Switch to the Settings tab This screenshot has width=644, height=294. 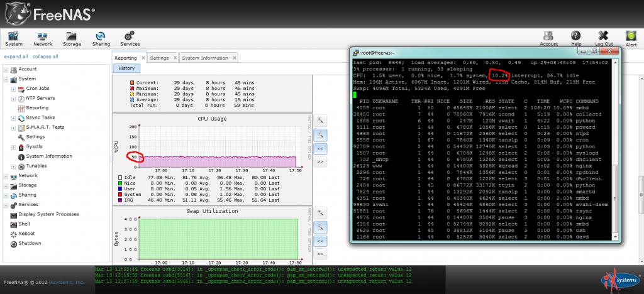pos(159,58)
